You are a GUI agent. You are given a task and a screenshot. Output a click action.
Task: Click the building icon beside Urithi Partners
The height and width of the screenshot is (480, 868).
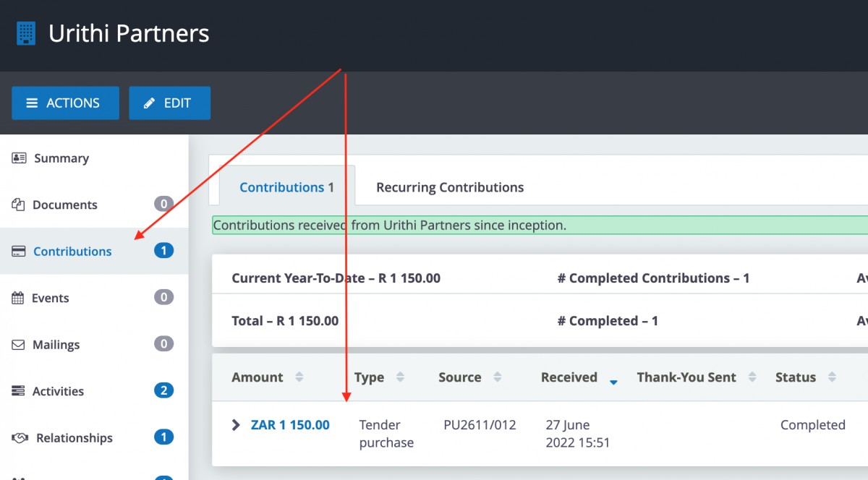pos(26,33)
